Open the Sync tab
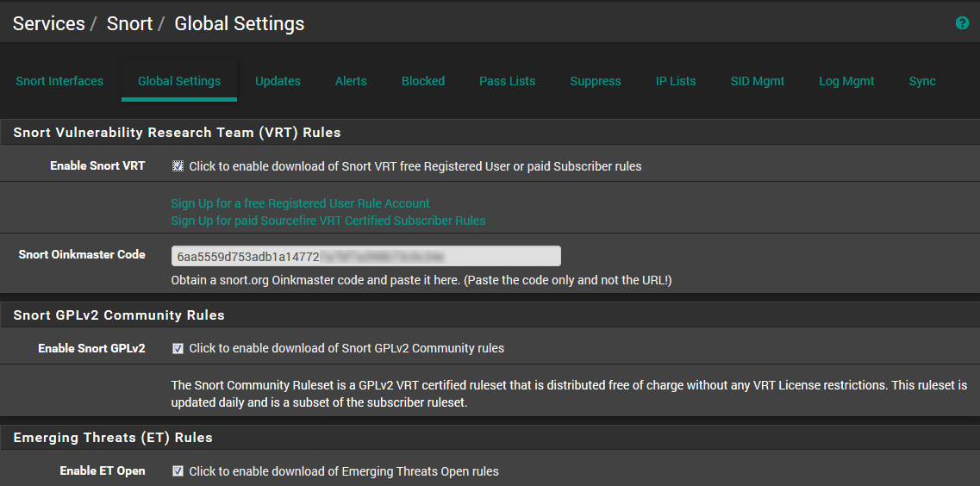The image size is (980, 486). click(922, 81)
